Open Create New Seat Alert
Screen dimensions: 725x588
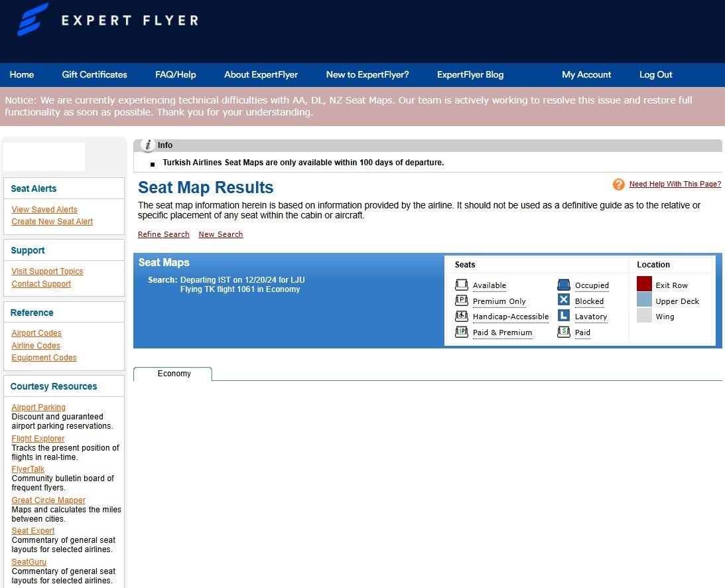[52, 221]
